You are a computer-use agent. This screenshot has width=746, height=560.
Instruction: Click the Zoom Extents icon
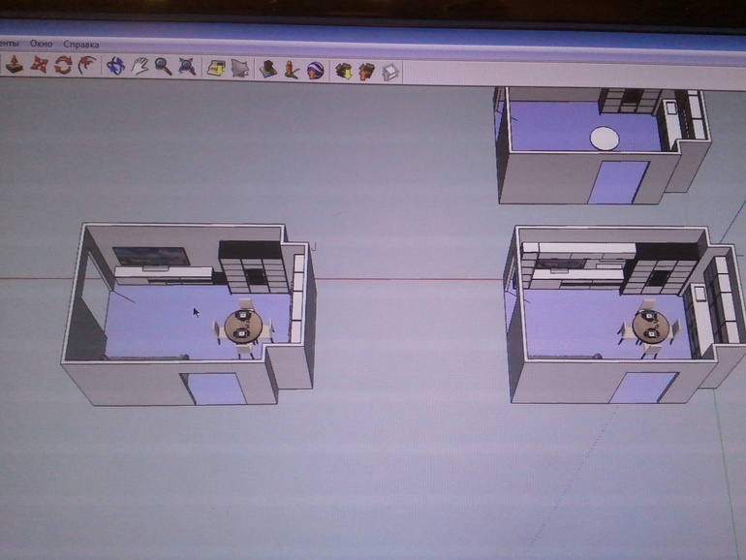pyautogui.click(x=187, y=68)
